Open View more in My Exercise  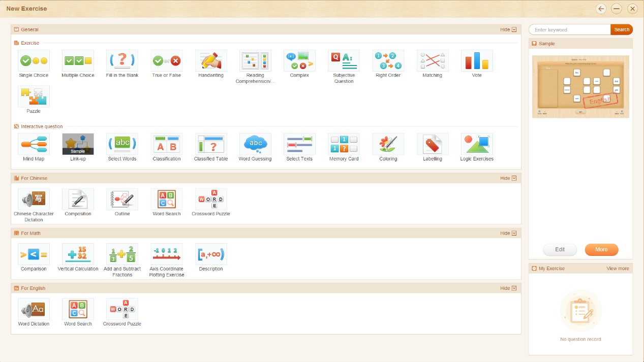pos(618,268)
